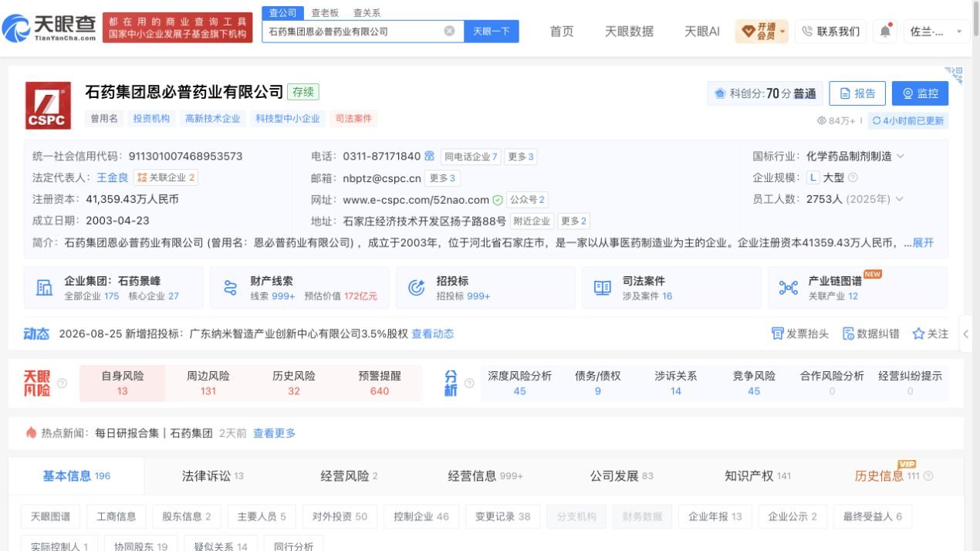This screenshot has width=980, height=551.
Task: Expand the company 简介 with 展开
Action: click(923, 242)
